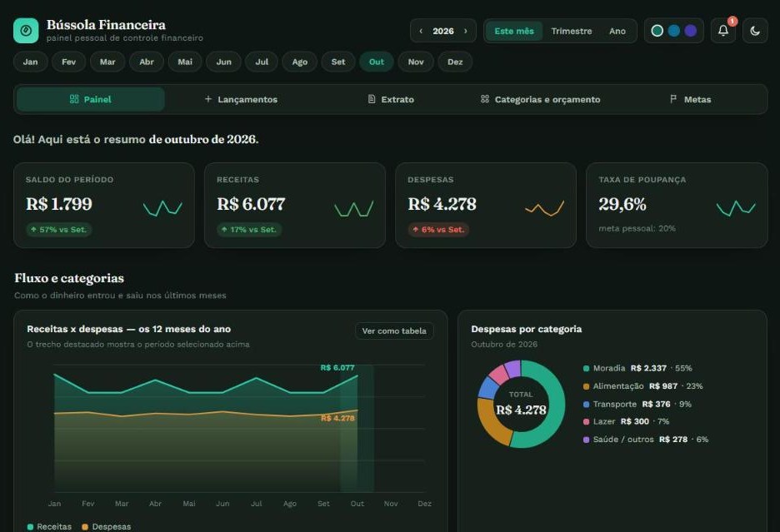Click the donut chart total center

pyautogui.click(x=521, y=405)
